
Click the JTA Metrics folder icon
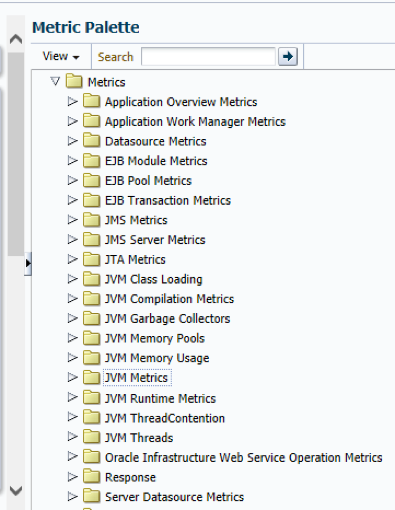91,259
